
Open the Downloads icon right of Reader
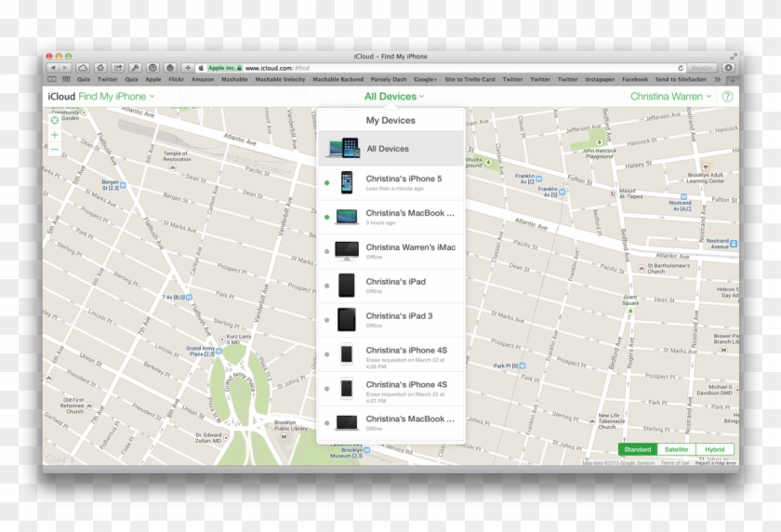point(728,68)
